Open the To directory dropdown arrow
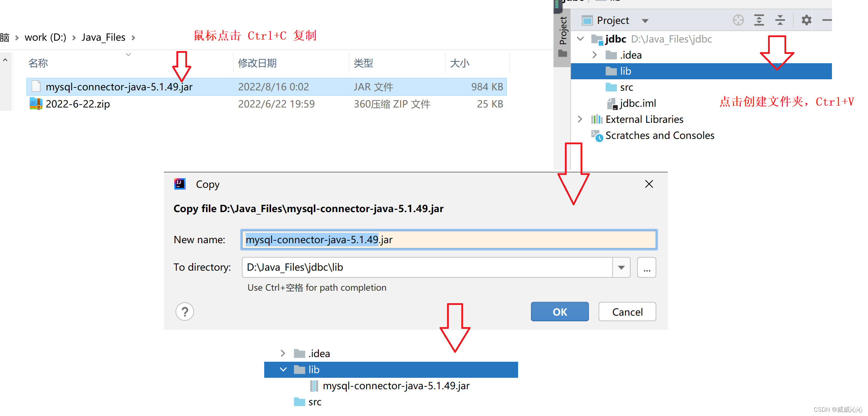The width and height of the screenshot is (868, 416). 622,267
